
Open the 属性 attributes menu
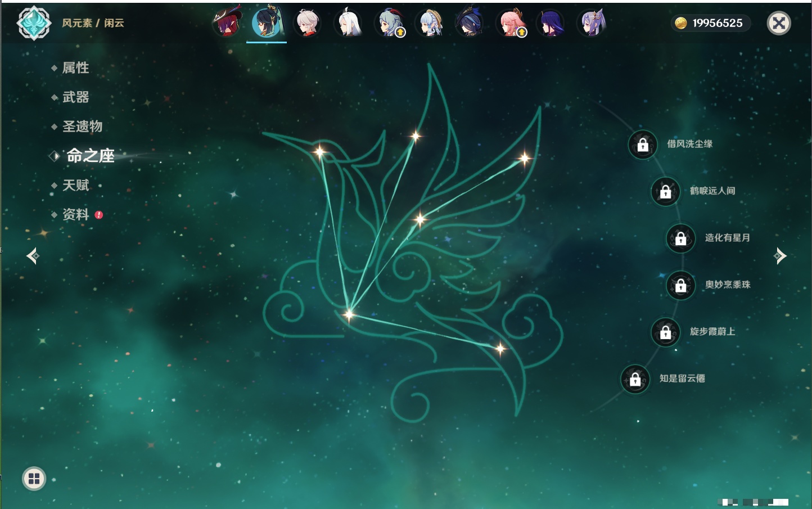pyautogui.click(x=75, y=68)
